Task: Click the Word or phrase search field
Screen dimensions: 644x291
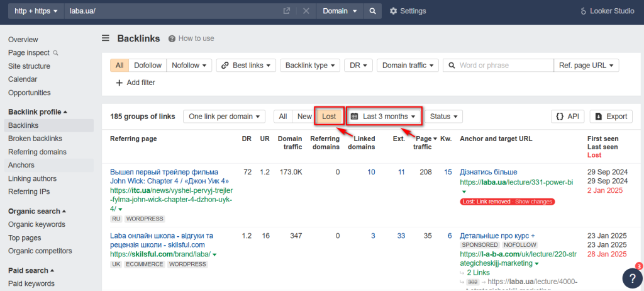Action: click(x=498, y=65)
